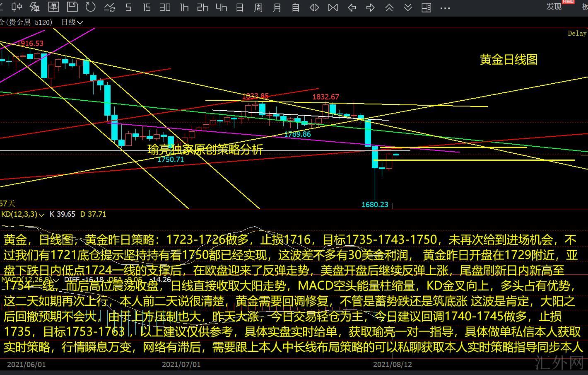Screen dimensions: 588x375
Task: Switch to the 1h timeframe
Action: [x=184, y=7]
